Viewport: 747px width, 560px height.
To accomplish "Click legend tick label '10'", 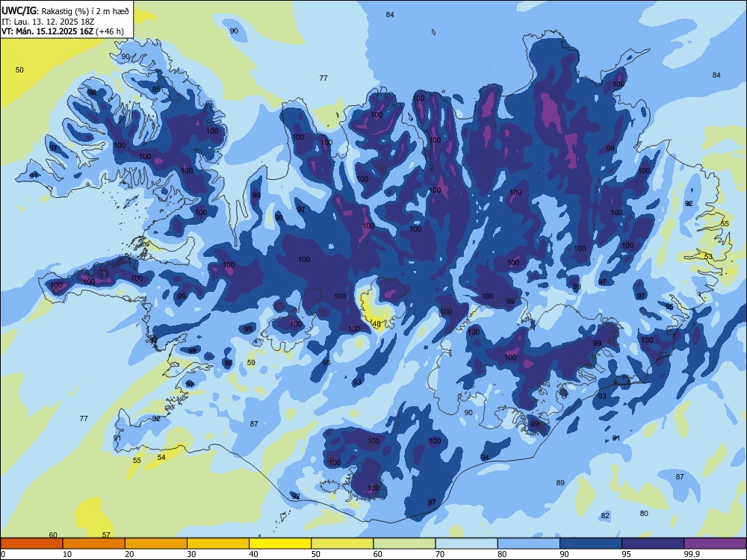I will 68,554.
